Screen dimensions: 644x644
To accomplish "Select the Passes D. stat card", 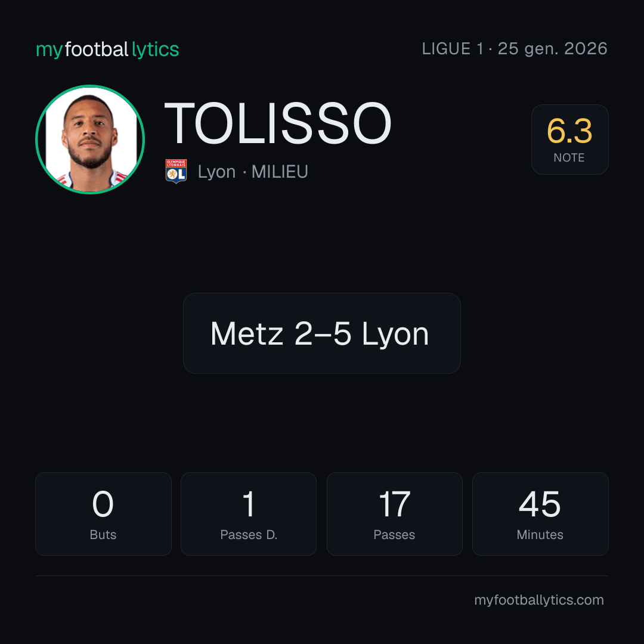I will coord(249,514).
